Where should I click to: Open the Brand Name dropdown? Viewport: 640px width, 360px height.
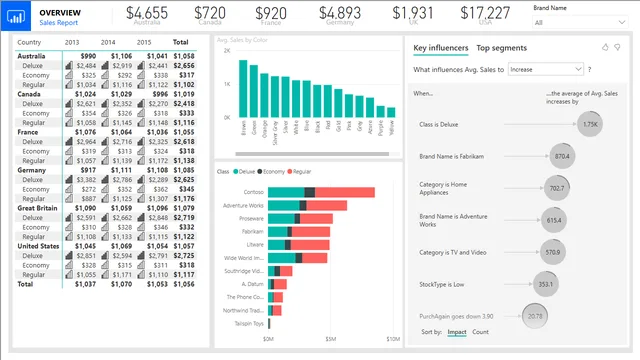580,22
